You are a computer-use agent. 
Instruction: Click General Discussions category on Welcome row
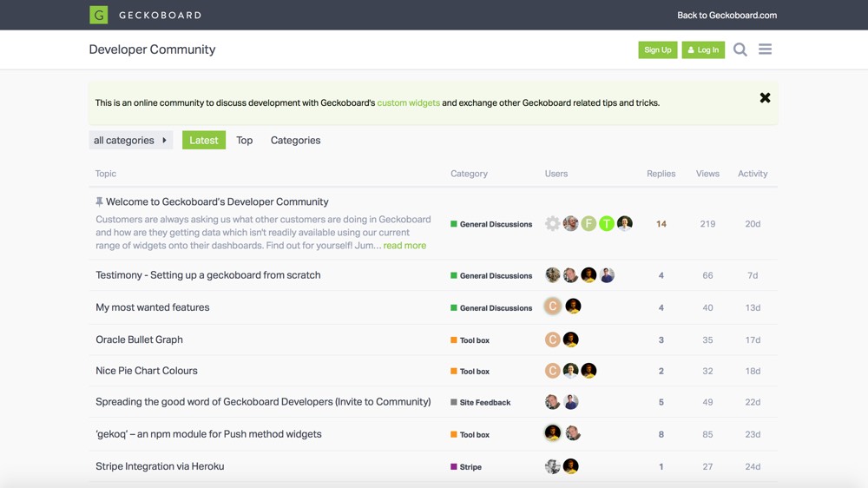(x=491, y=224)
